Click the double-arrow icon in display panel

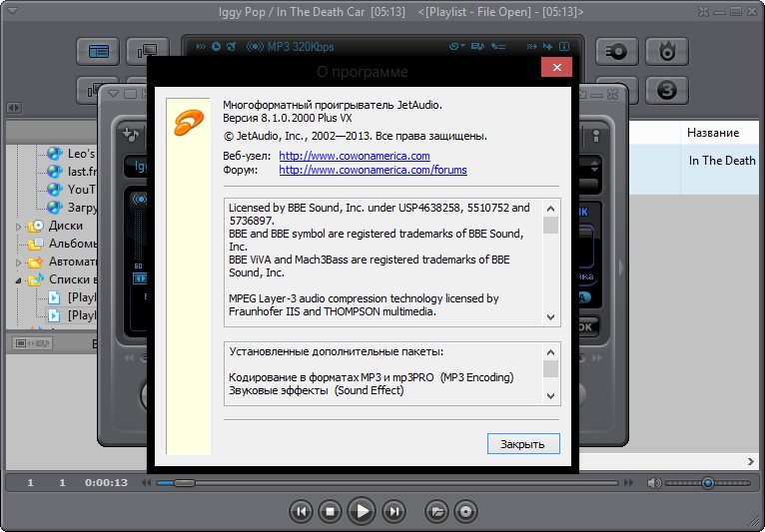point(201,46)
